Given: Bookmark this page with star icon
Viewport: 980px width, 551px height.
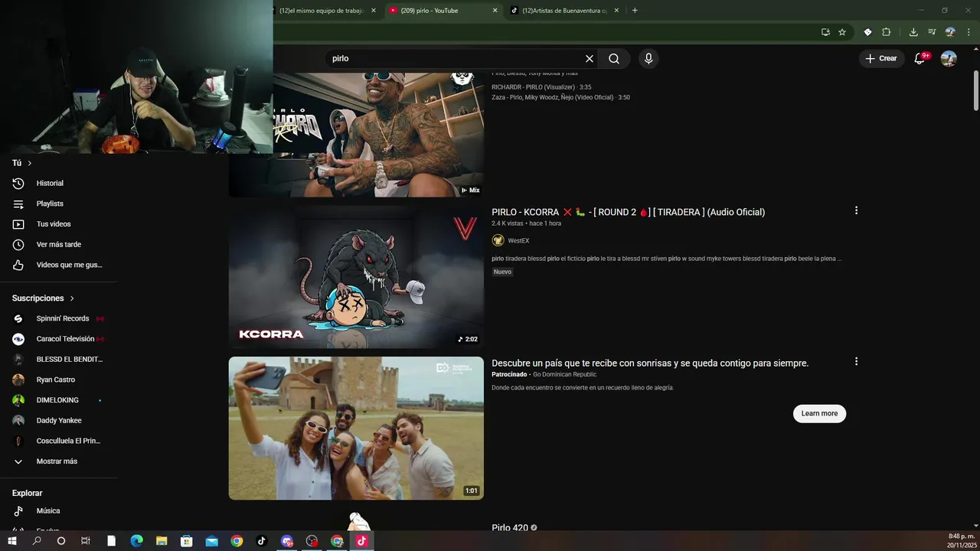Looking at the screenshot, I should (842, 32).
